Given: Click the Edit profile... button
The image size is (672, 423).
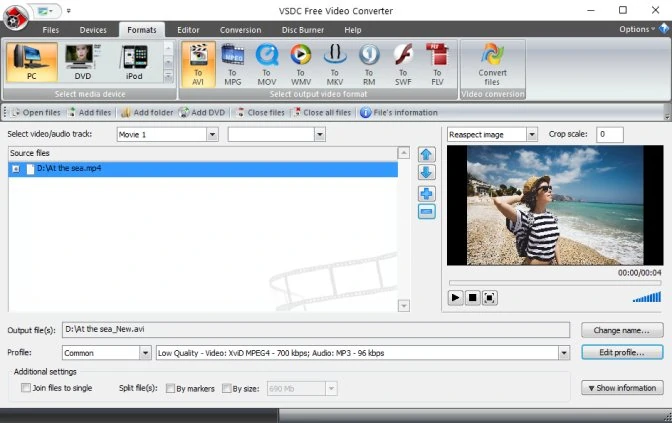Looking at the screenshot, I should [622, 352].
